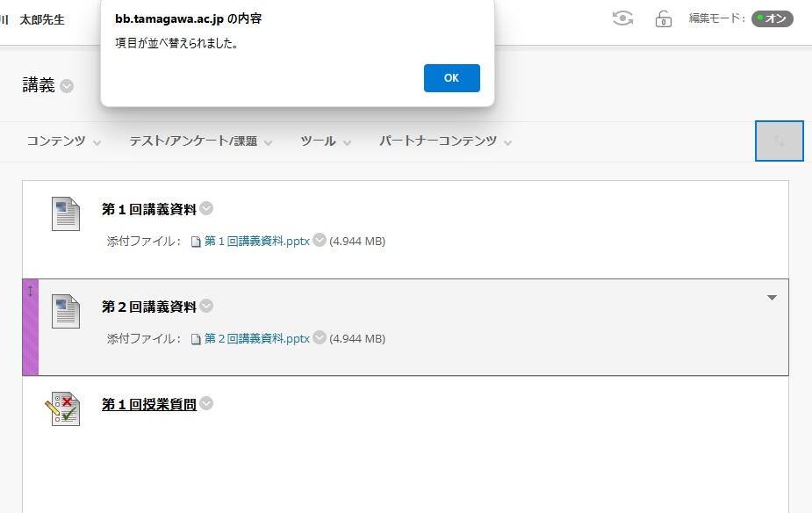812x513 pixels.
Task: Click file icon before 第2回講義資料.pptx
Action: (196, 339)
